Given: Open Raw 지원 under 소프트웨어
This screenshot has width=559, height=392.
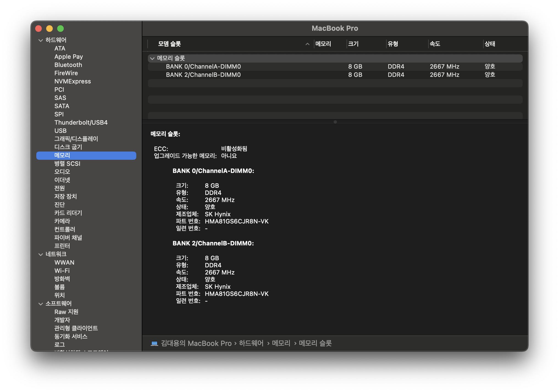Looking at the screenshot, I should pos(67,312).
